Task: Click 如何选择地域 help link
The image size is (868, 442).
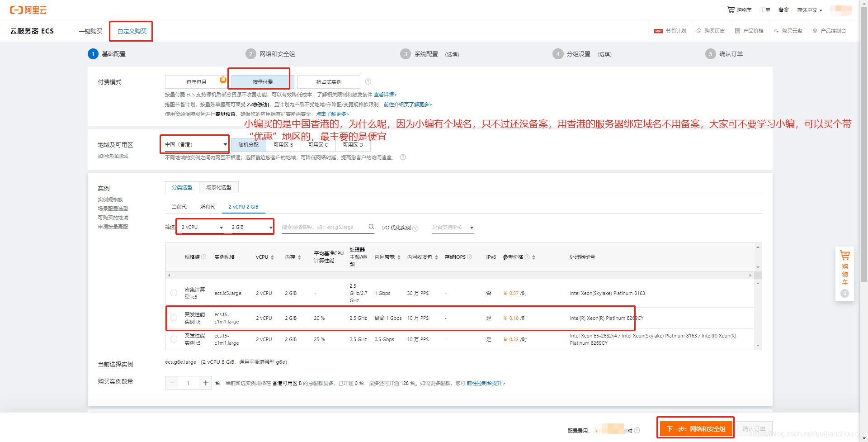Action: (113, 156)
